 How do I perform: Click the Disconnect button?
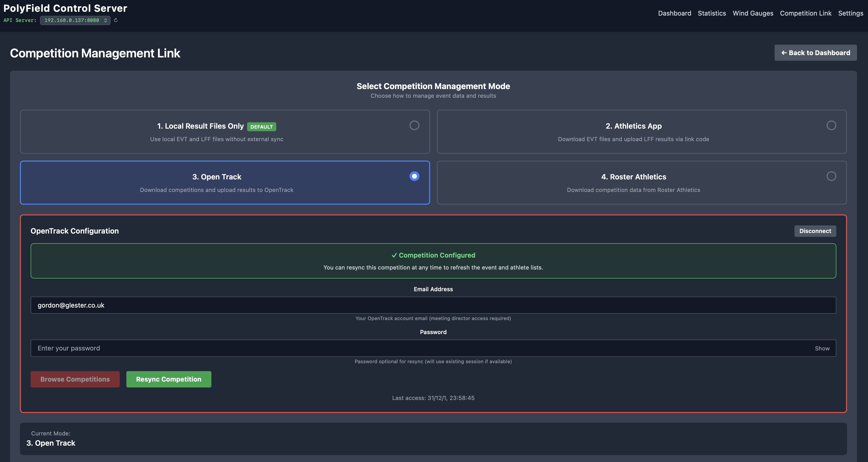pyautogui.click(x=815, y=231)
